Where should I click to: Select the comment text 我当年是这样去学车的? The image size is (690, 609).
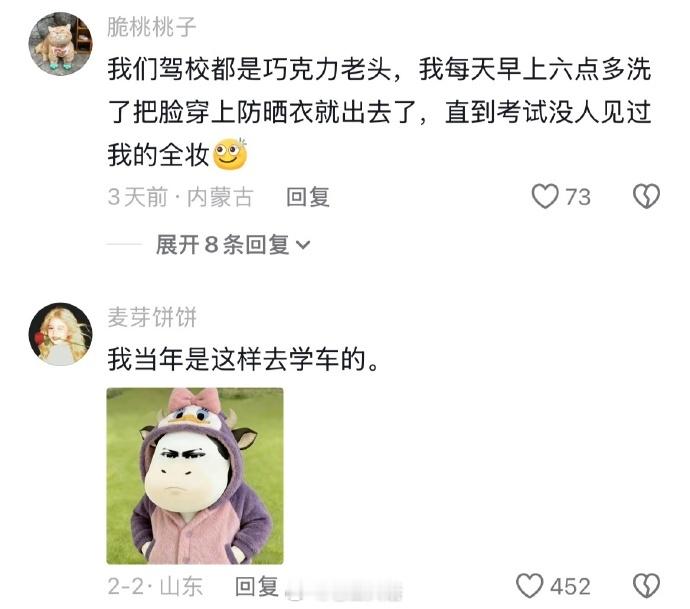point(243,359)
